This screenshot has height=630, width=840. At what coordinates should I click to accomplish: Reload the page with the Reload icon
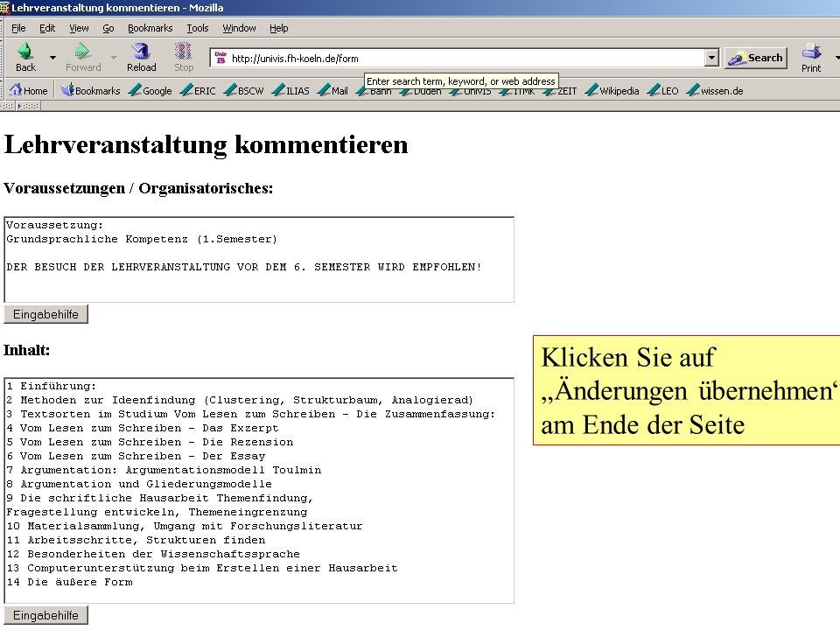pyautogui.click(x=141, y=52)
